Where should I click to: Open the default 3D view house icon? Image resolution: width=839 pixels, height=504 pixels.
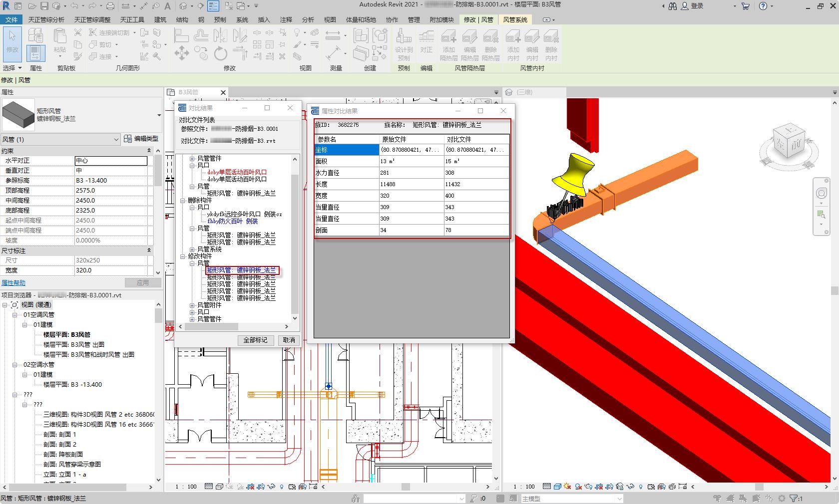pyautogui.click(x=183, y=6)
